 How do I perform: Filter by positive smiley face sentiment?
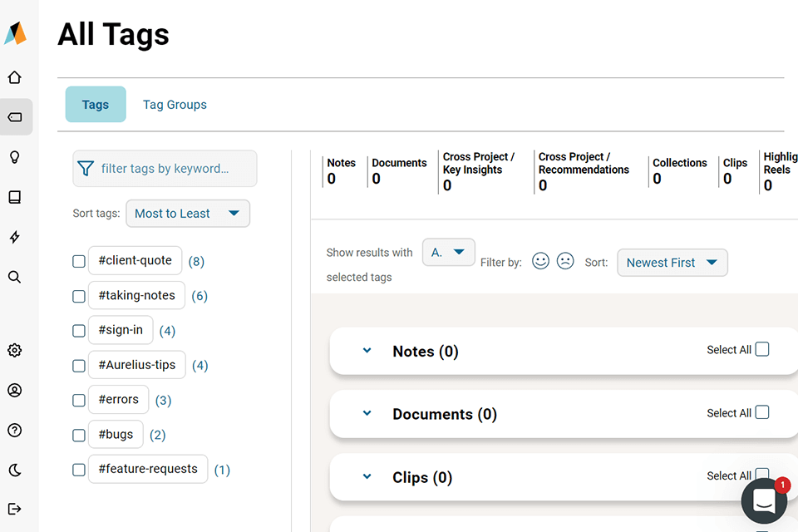[540, 261]
